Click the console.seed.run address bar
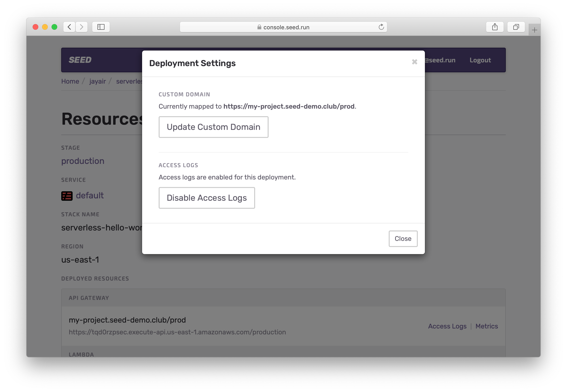Screen dimensions: 567x392 [x=283, y=27]
